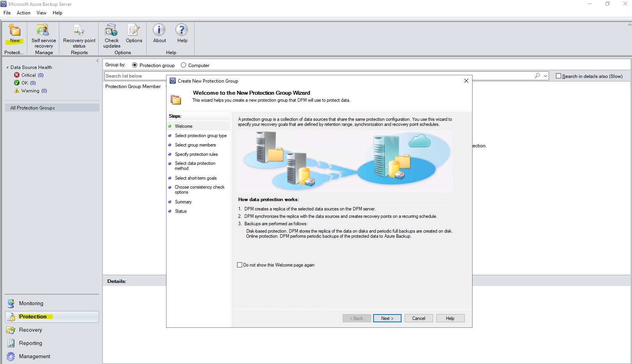Image resolution: width=632 pixels, height=364 pixels.
Task: Switch to Management workspace
Action: 52,356
